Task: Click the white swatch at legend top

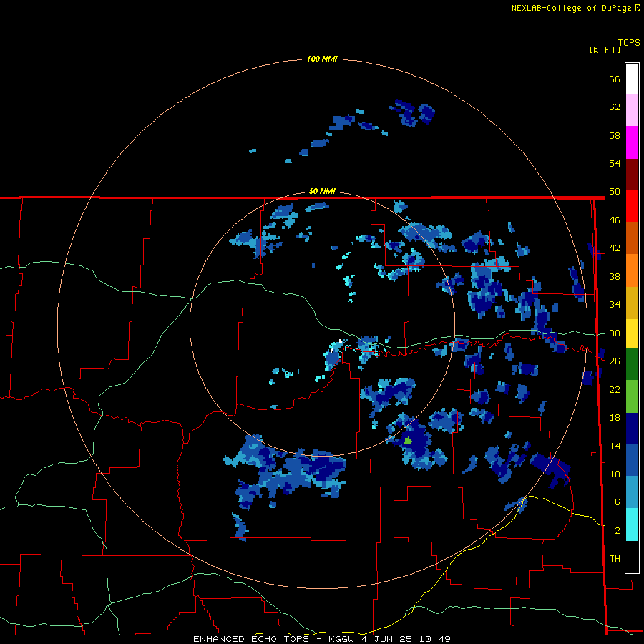Action: tap(632, 79)
